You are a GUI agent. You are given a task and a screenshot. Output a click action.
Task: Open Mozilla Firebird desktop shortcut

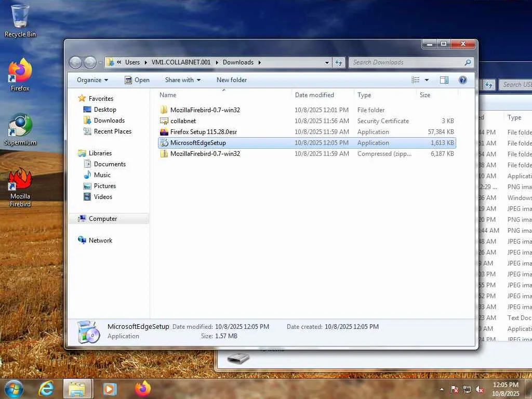point(20,187)
